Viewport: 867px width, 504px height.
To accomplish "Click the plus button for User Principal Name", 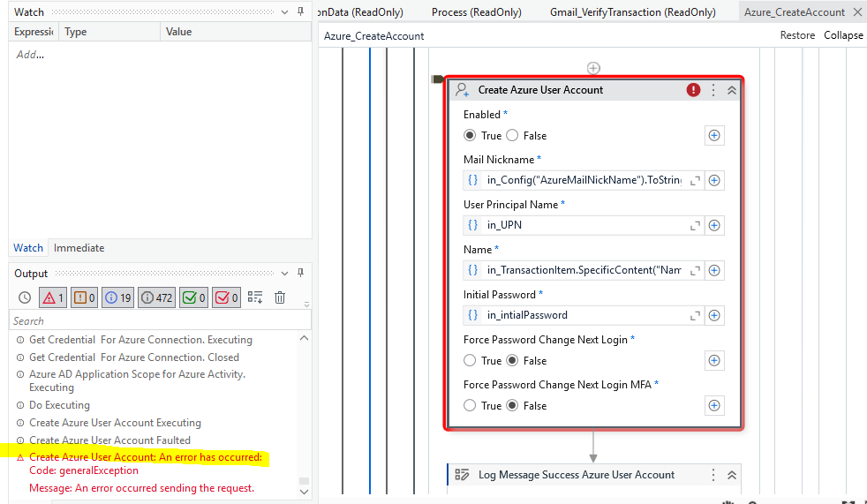I will [714, 225].
